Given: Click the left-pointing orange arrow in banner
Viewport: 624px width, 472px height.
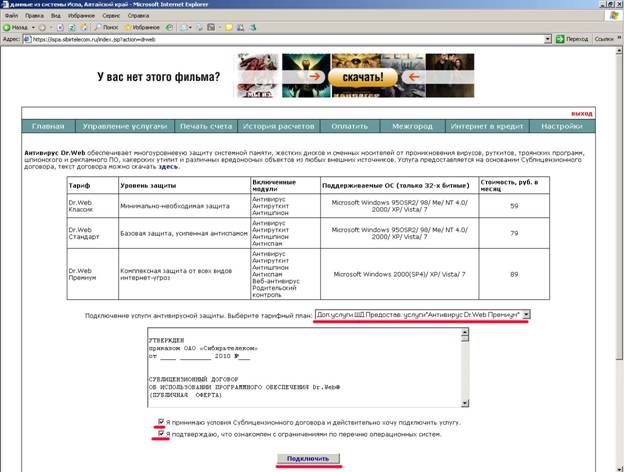Looking at the screenshot, I should point(413,76).
